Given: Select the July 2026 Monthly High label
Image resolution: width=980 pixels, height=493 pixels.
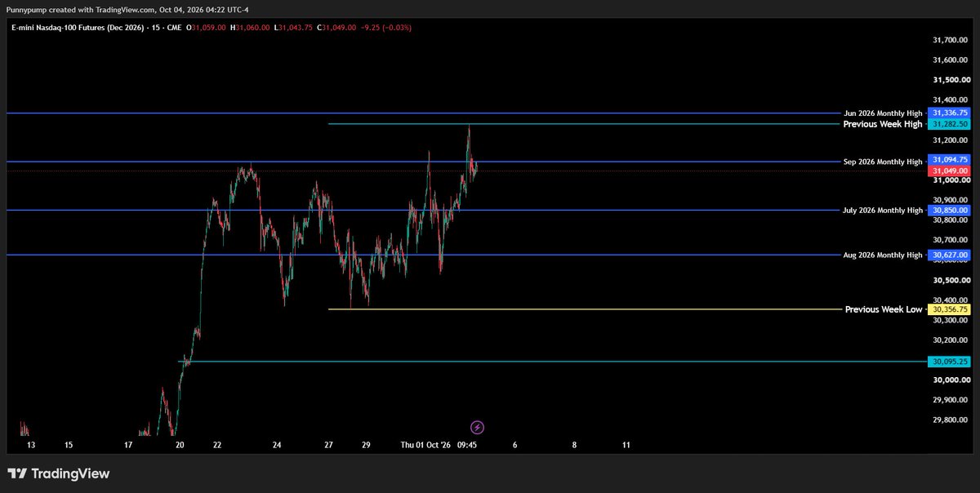Looking at the screenshot, I should 883,211.
